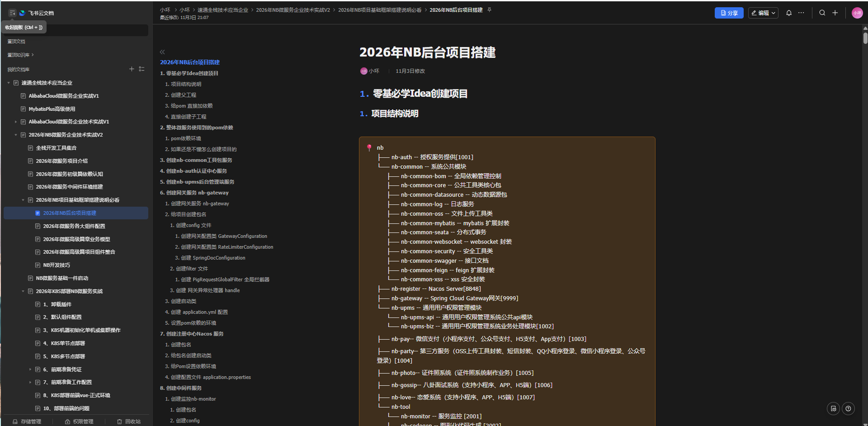Click the plus icon beside 我的文档库
The width and height of the screenshot is (868, 426).
[x=132, y=69]
